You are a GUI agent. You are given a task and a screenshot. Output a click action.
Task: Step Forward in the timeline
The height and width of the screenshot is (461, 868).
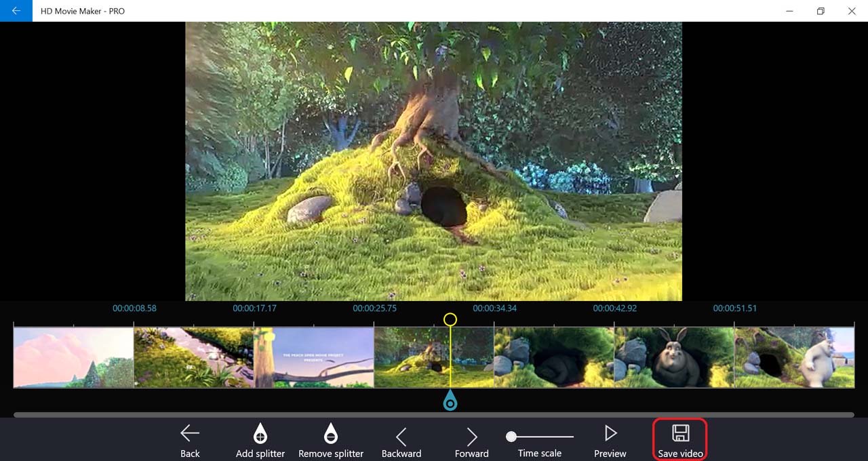(472, 440)
